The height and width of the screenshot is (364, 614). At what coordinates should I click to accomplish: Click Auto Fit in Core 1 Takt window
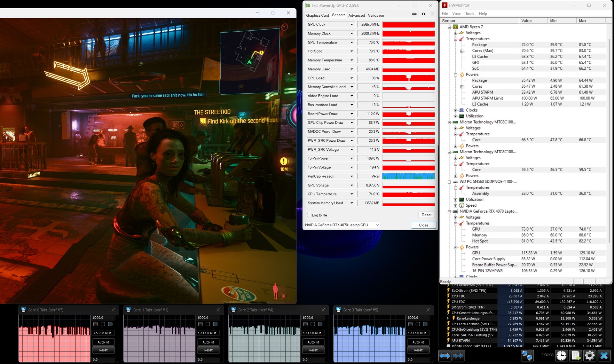click(x=208, y=342)
